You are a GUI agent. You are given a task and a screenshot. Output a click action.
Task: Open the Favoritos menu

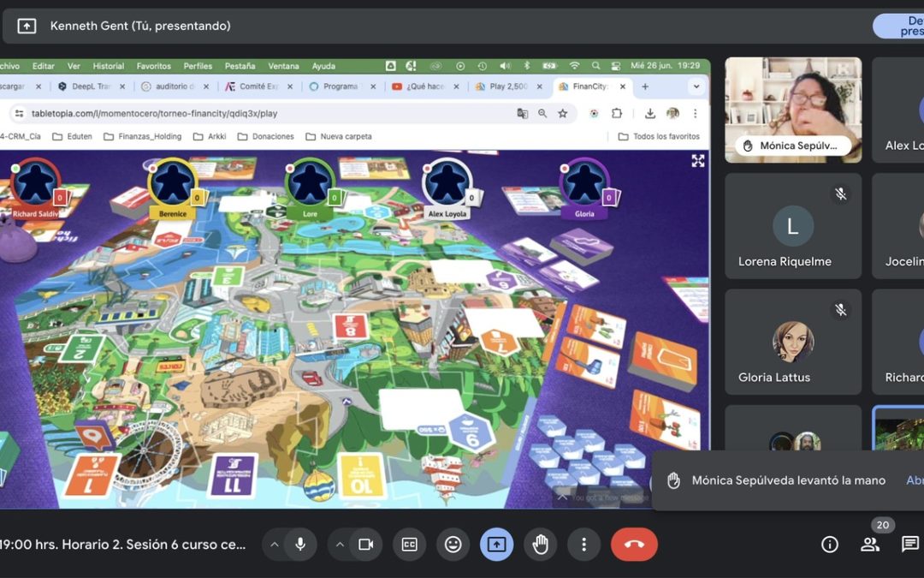click(154, 66)
